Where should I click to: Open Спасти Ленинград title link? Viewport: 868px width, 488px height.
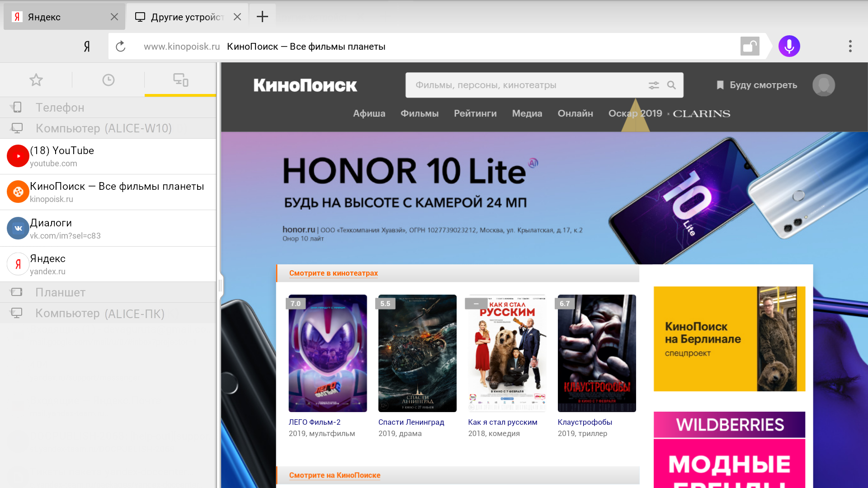(411, 422)
